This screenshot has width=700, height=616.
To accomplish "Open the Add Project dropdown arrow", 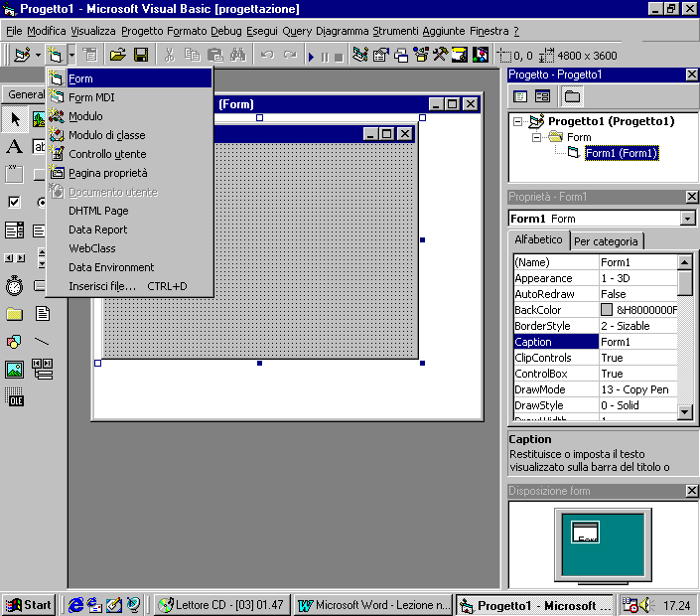I will 38,56.
